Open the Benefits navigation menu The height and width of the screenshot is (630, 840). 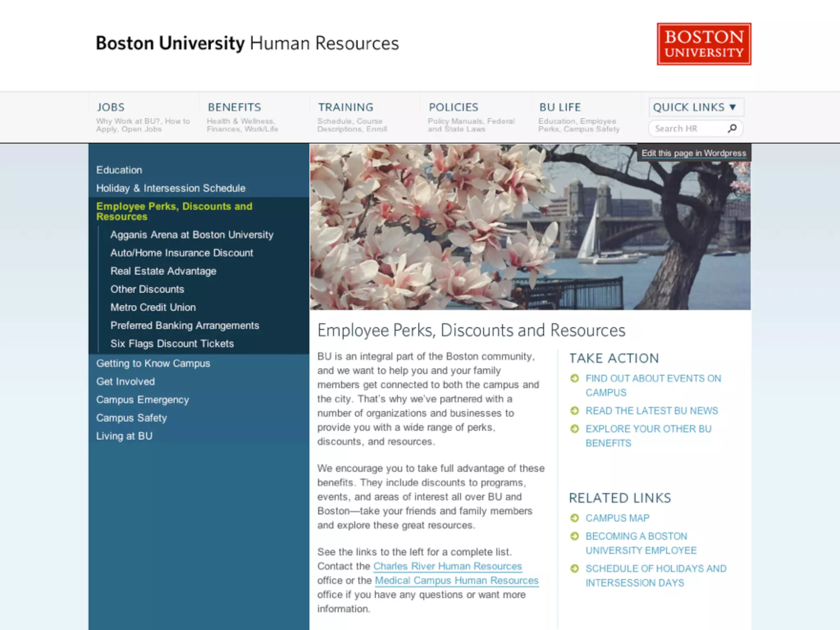tap(234, 107)
